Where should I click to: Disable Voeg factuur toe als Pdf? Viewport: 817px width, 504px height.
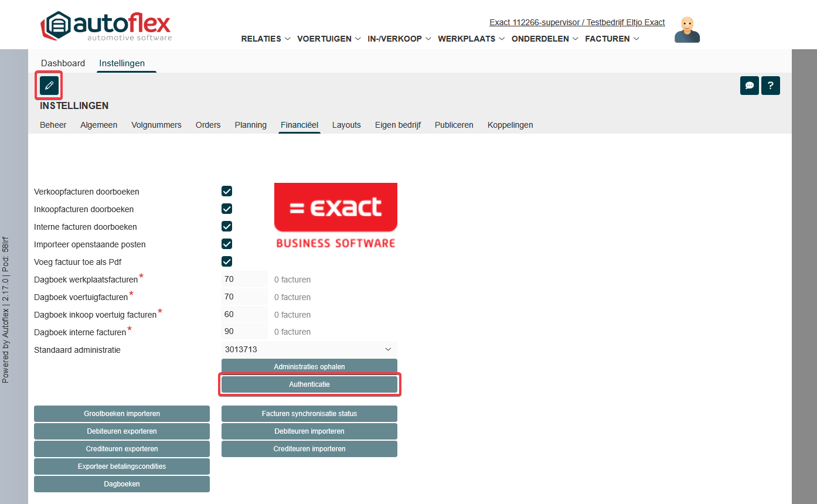click(x=227, y=262)
